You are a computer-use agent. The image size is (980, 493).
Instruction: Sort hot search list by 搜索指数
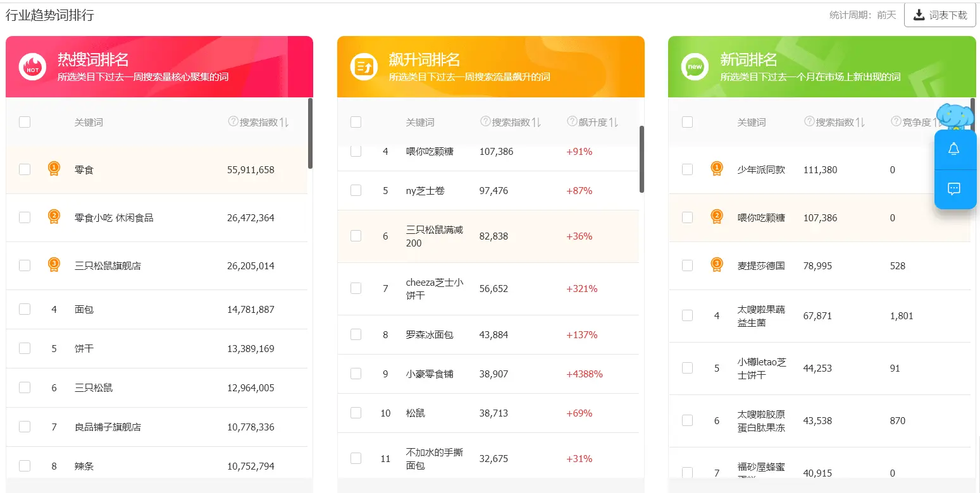coord(284,122)
